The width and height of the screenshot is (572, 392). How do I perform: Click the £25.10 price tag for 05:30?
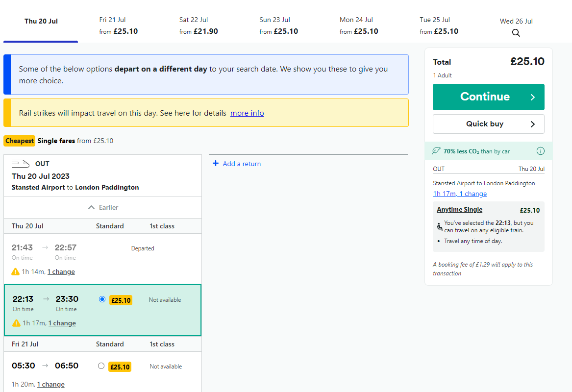(120, 367)
